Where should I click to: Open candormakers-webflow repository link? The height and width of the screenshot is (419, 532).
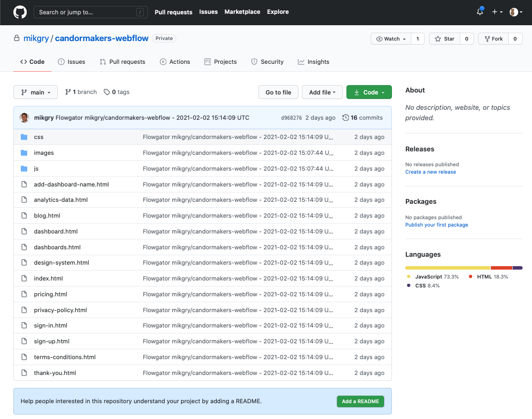[102, 38]
